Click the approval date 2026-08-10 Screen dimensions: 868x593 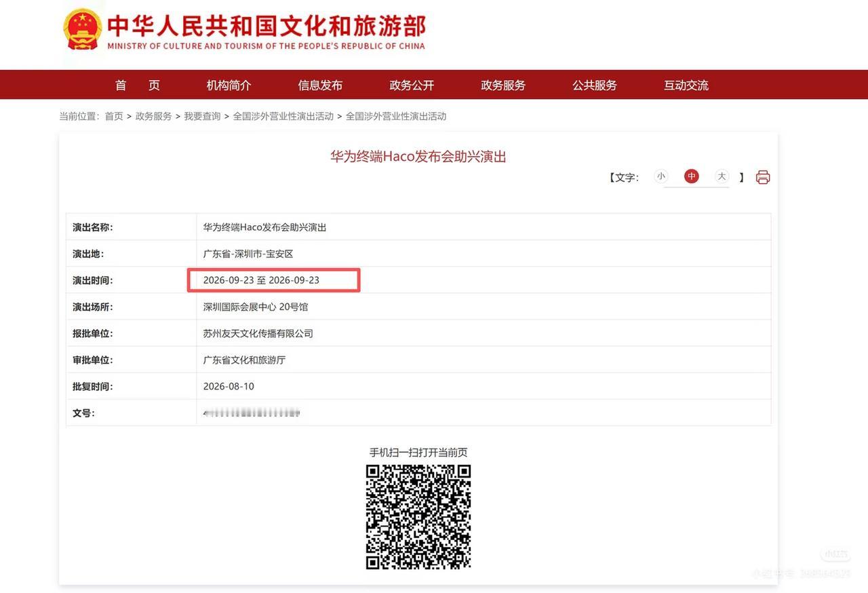coord(229,386)
